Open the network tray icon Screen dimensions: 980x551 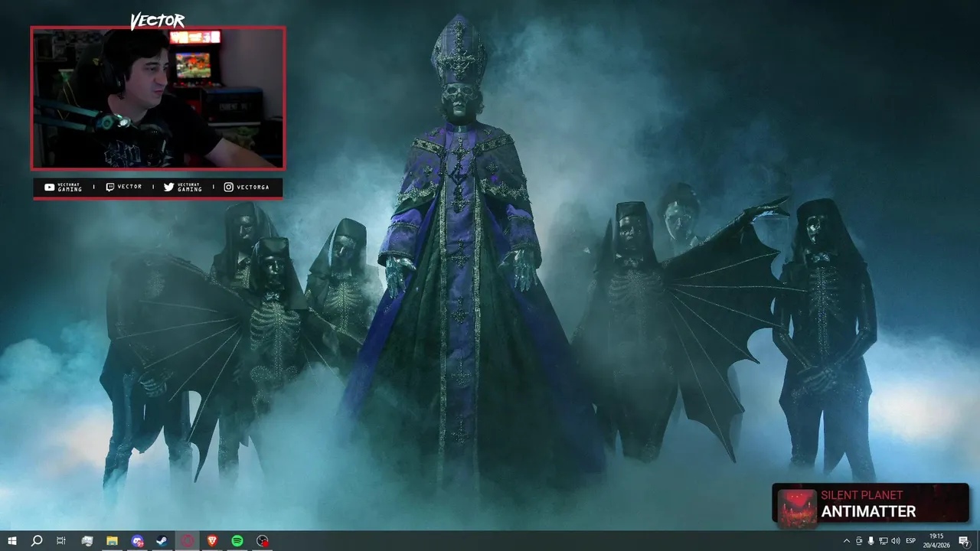[883, 541]
